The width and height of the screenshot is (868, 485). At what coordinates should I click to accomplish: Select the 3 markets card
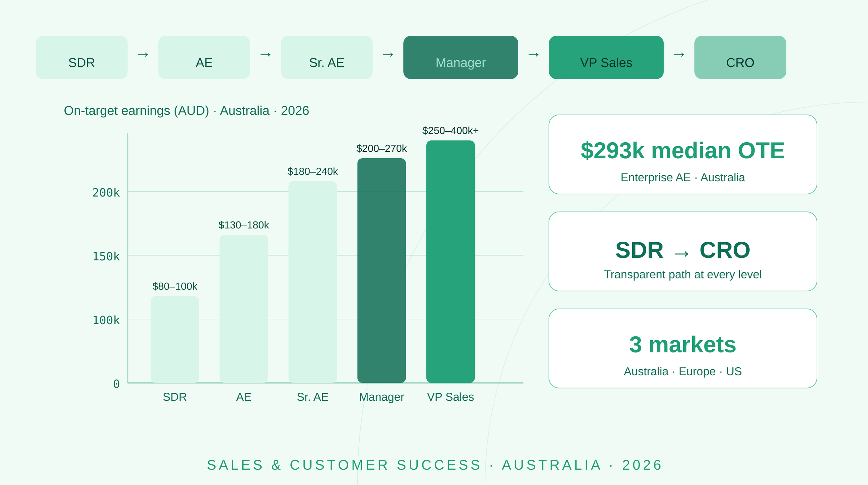click(x=683, y=348)
